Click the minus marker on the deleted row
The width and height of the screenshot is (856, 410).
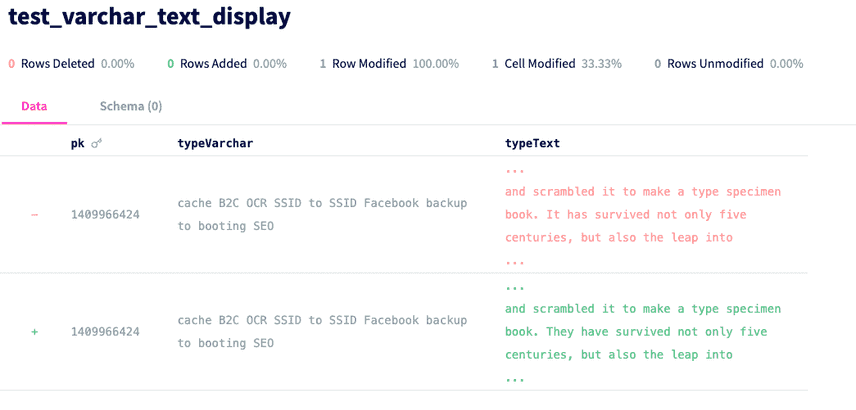click(x=34, y=215)
